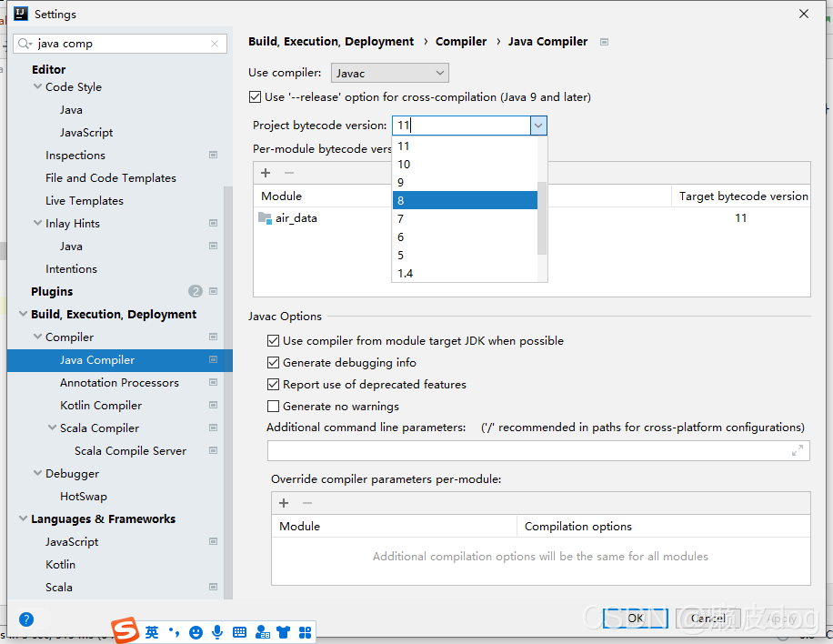
Task: Collapse Languages & Frameworks section
Action: point(24,518)
